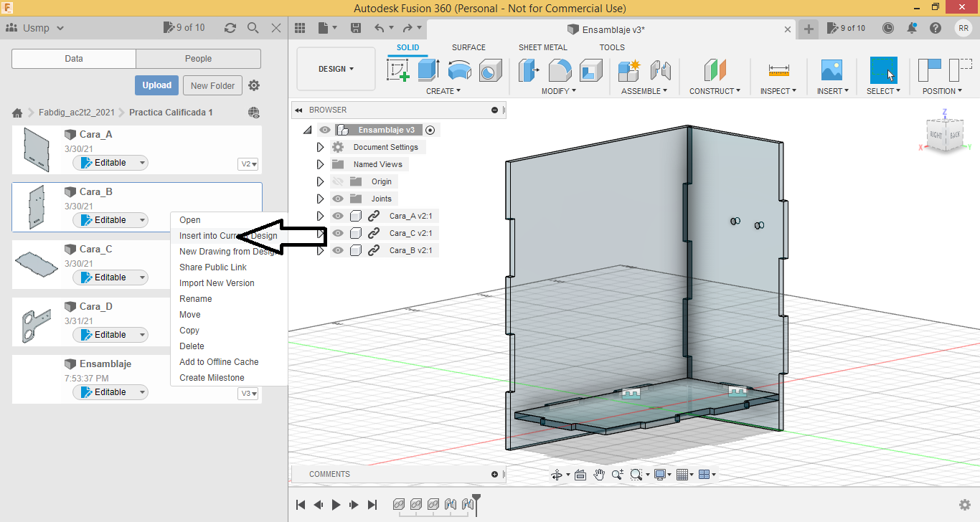This screenshot has width=980, height=522.
Task: Click the Upload button
Action: click(x=156, y=85)
